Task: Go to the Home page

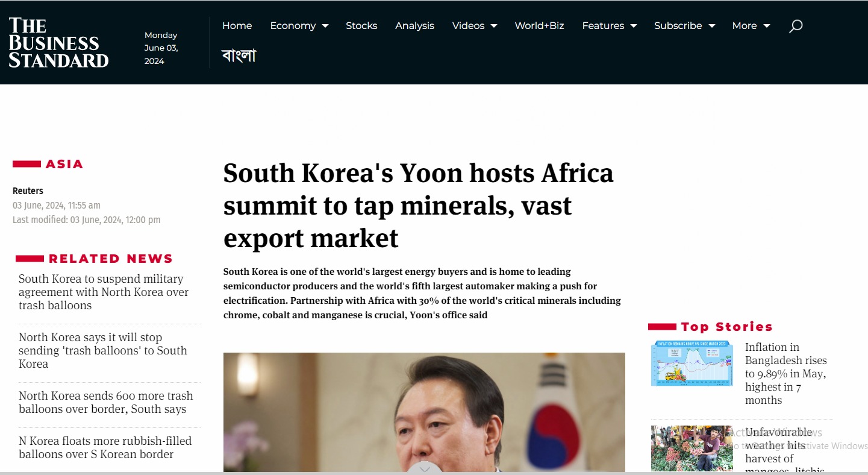Action: 237,25
